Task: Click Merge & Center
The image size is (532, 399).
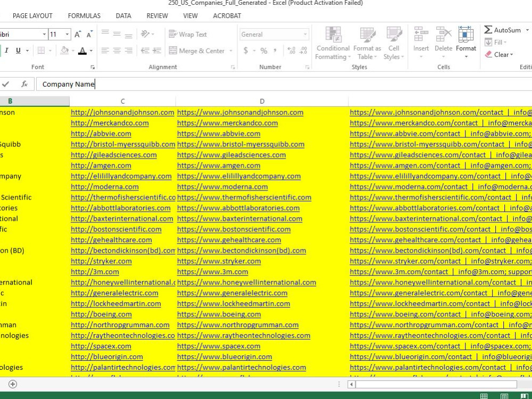Action: (x=197, y=51)
